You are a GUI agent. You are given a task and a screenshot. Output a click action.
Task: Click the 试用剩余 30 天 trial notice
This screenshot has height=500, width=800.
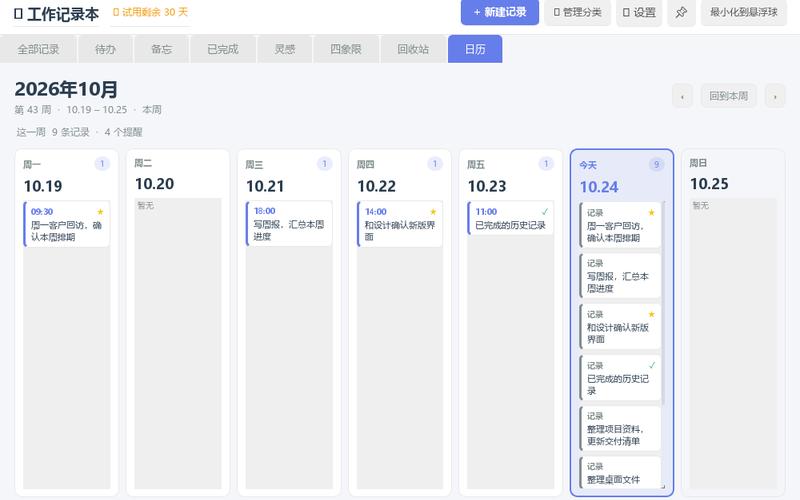(x=151, y=12)
